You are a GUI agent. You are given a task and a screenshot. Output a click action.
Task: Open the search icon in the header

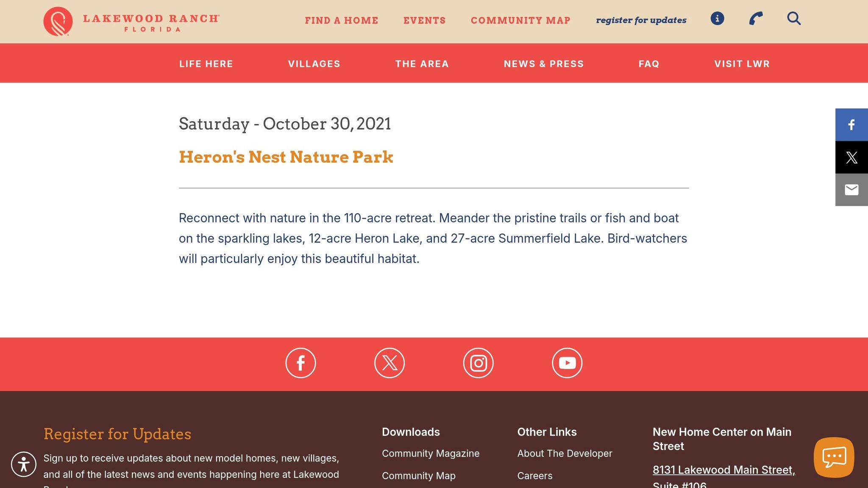coord(793,19)
